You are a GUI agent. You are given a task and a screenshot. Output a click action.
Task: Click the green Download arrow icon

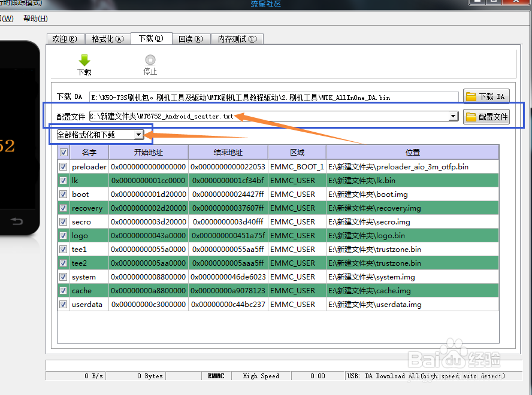[84, 60]
